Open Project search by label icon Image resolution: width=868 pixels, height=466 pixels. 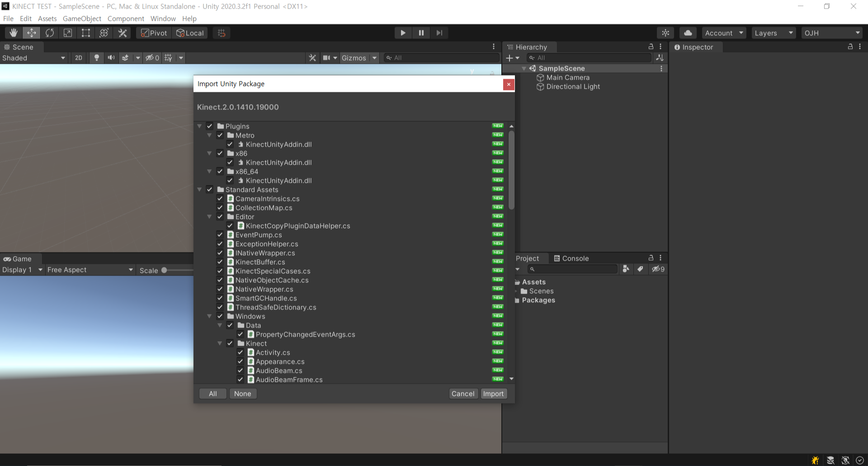click(x=640, y=269)
